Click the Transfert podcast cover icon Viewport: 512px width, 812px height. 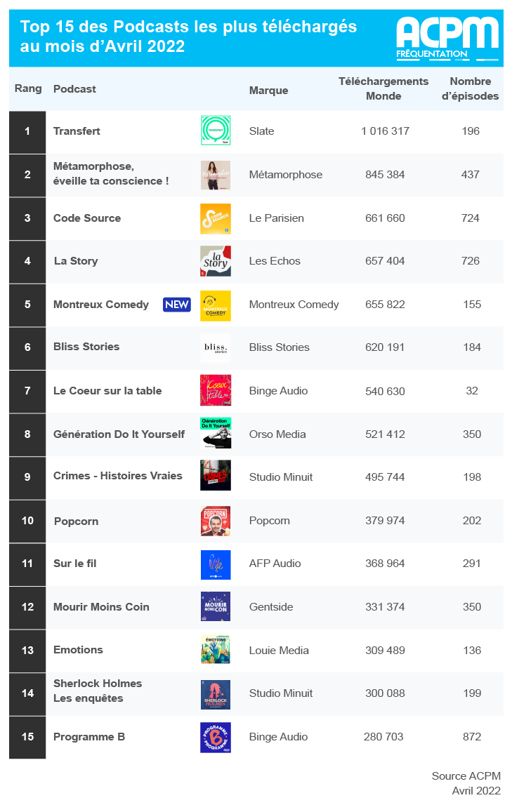click(216, 131)
